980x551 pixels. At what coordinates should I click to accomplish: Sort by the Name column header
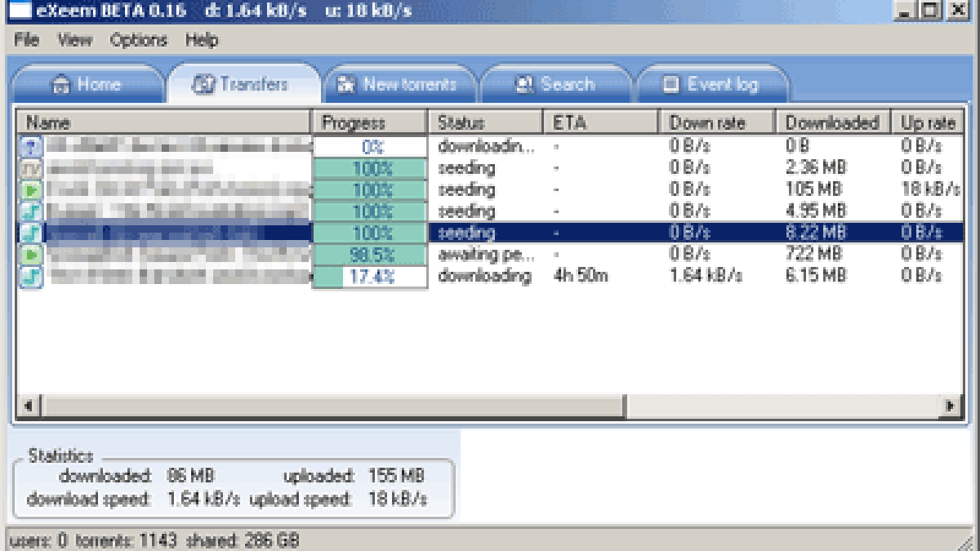[164, 122]
